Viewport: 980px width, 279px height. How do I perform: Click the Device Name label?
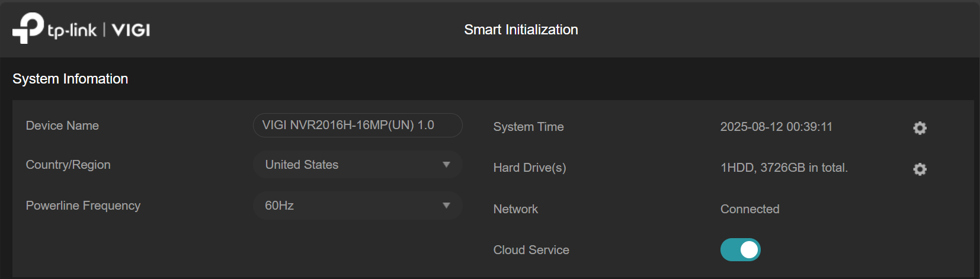tap(62, 126)
